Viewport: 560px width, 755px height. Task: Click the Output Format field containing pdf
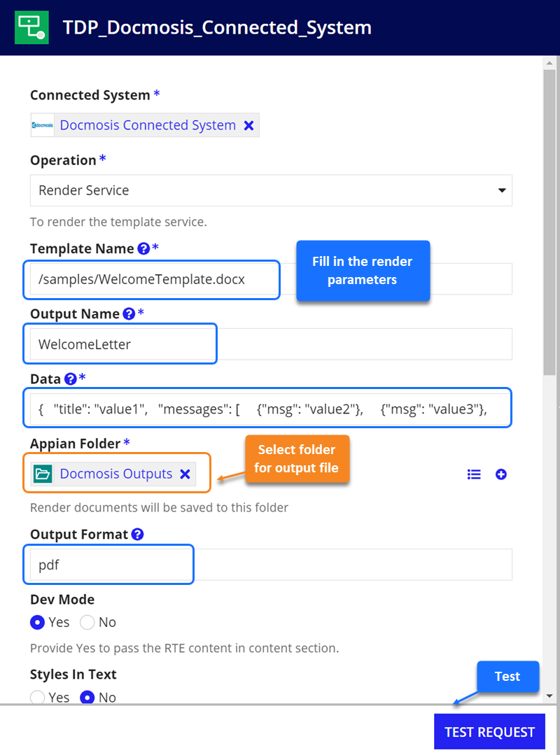tap(271, 564)
